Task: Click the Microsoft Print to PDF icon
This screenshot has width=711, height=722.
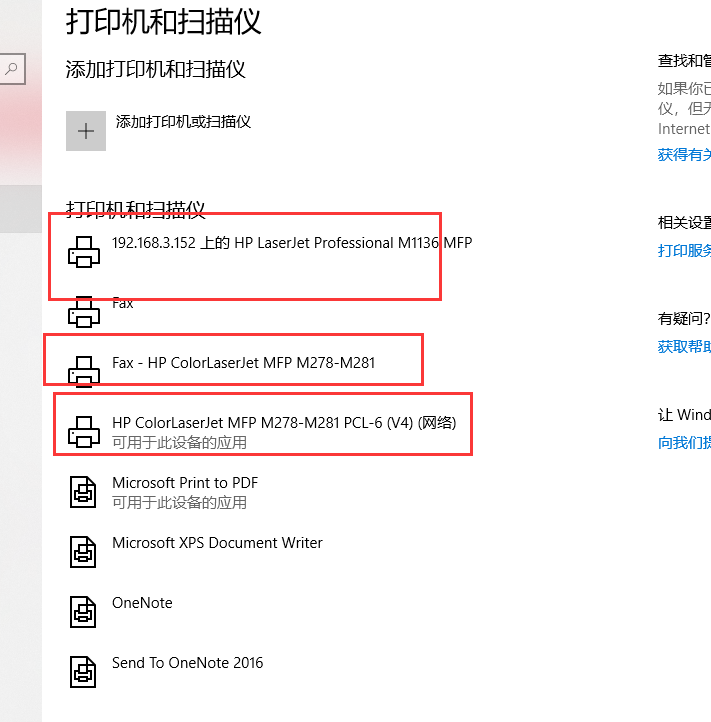Action: tap(83, 492)
